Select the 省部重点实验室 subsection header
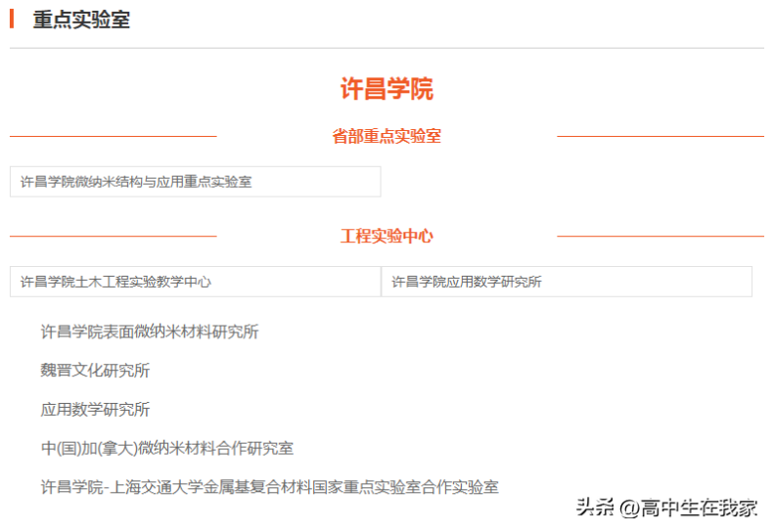 tap(386, 136)
